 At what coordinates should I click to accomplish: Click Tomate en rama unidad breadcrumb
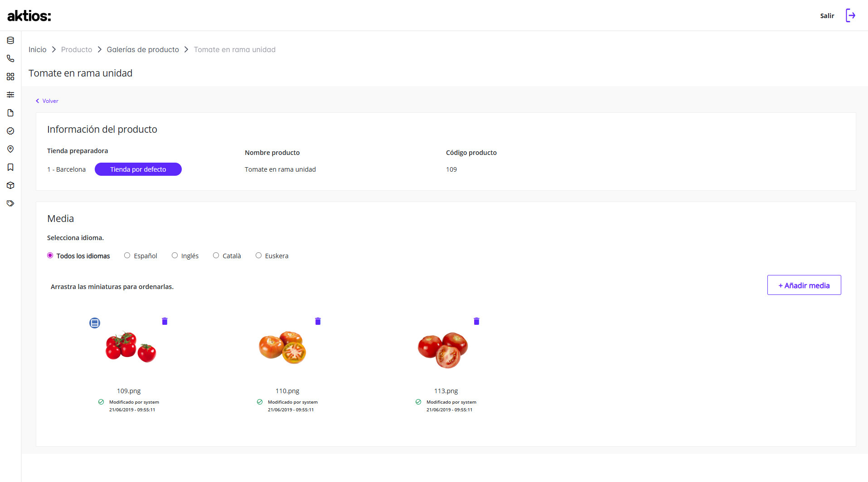click(x=235, y=49)
